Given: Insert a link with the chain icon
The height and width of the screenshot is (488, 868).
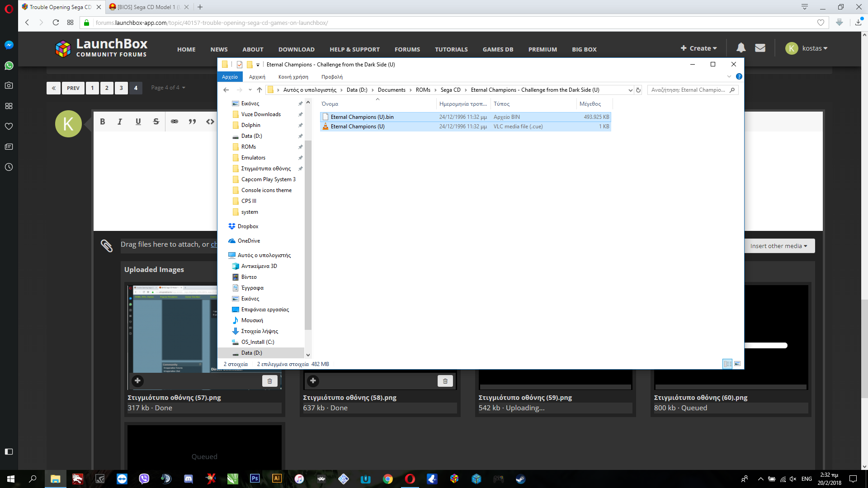Looking at the screenshot, I should (174, 122).
